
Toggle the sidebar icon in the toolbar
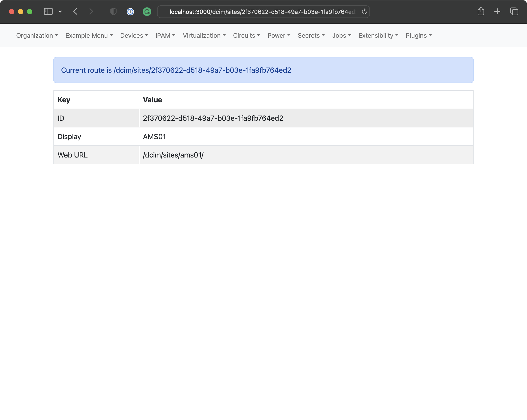tap(48, 11)
